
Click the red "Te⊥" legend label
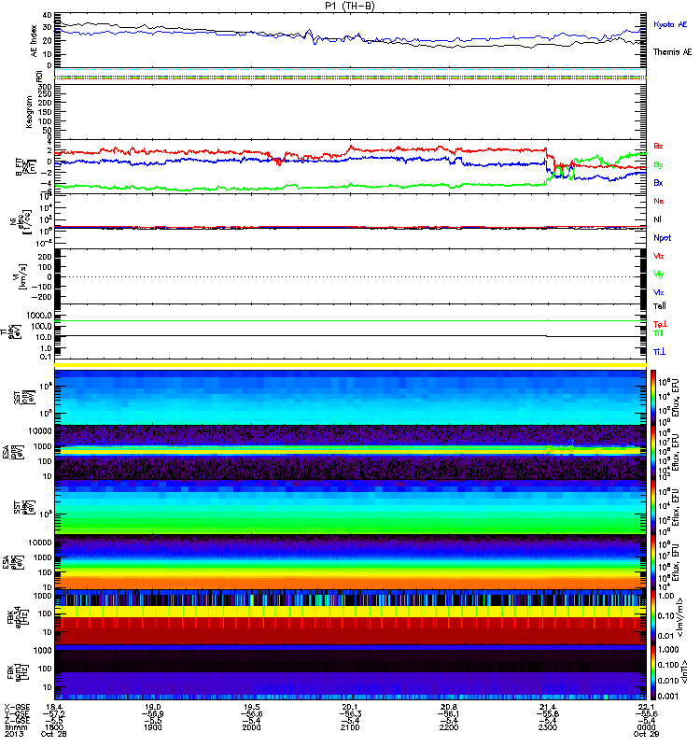(x=660, y=324)
